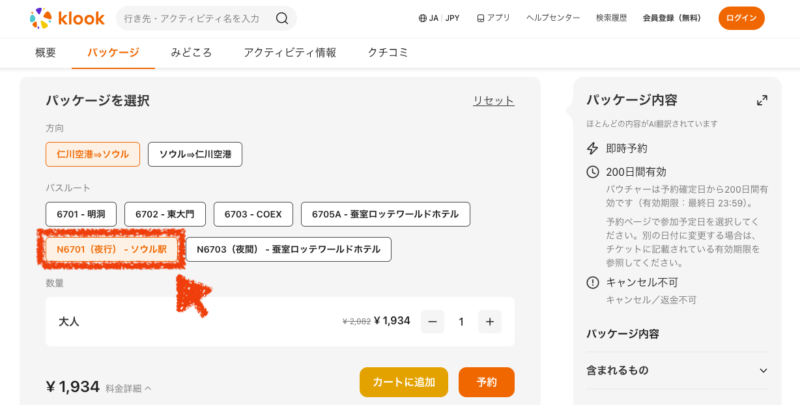Click the 即時予約 lightning icon
800x405 pixels.
592,148
